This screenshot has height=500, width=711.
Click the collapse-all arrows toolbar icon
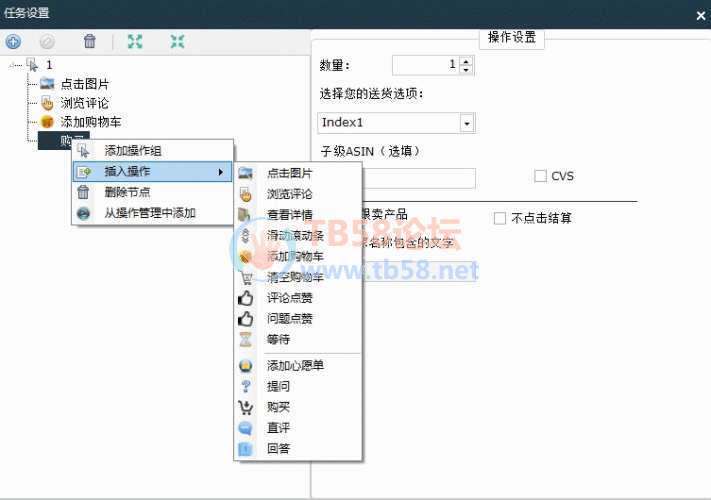(177, 42)
